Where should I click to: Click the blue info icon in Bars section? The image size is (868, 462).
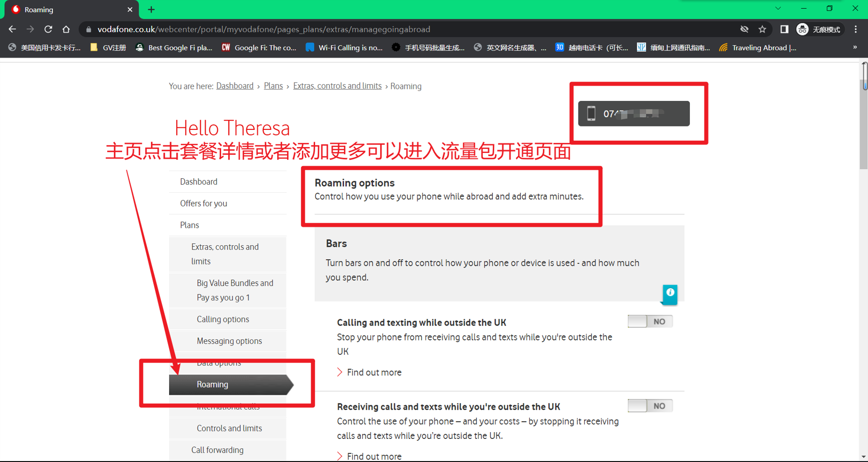click(x=670, y=293)
